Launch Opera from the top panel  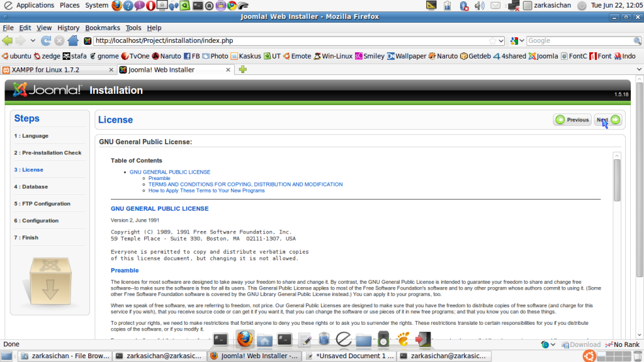pos(150,5)
